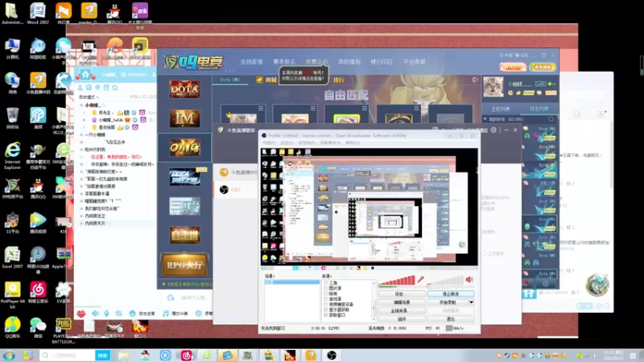Expand the 我的好友 group in friends list
The image size is (644, 362).
[485, 119]
